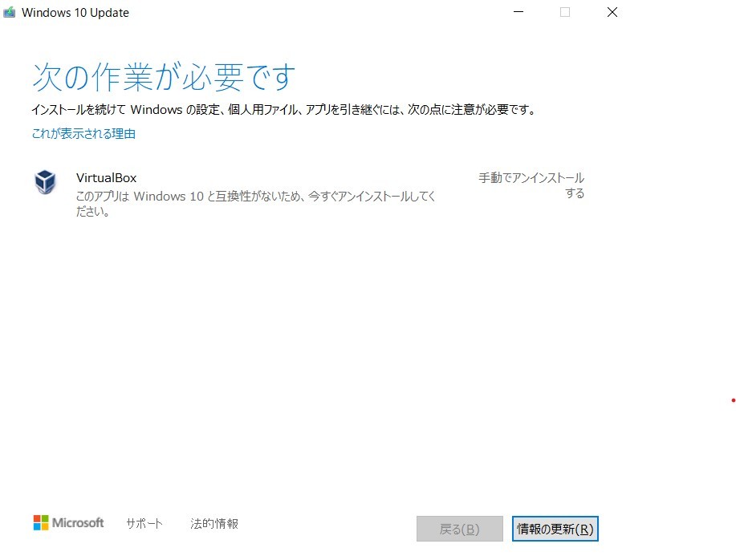Click 手動でアンインストールする for VirtualBox

[x=531, y=185]
